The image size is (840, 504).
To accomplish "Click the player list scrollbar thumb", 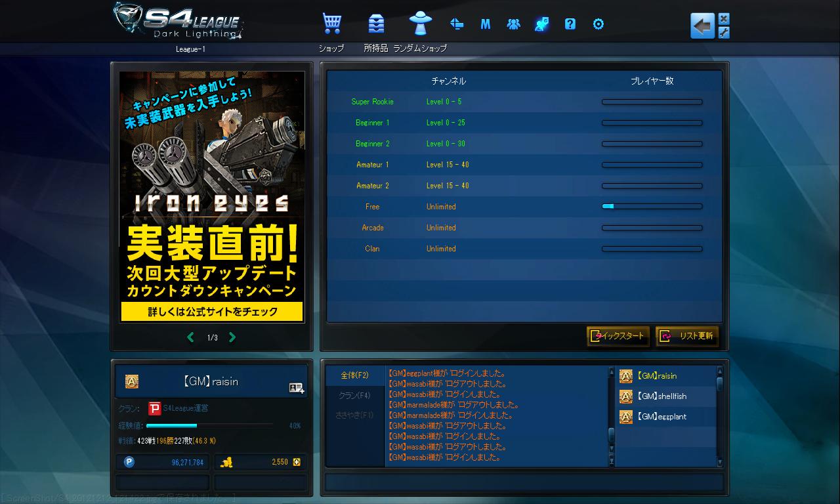I will tap(719, 383).
